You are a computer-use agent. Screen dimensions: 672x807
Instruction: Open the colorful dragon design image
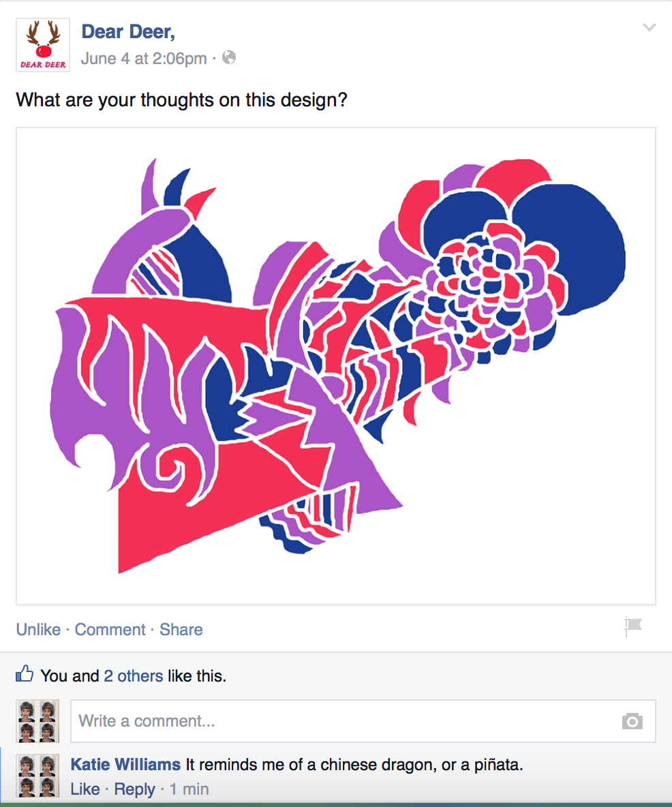336,366
